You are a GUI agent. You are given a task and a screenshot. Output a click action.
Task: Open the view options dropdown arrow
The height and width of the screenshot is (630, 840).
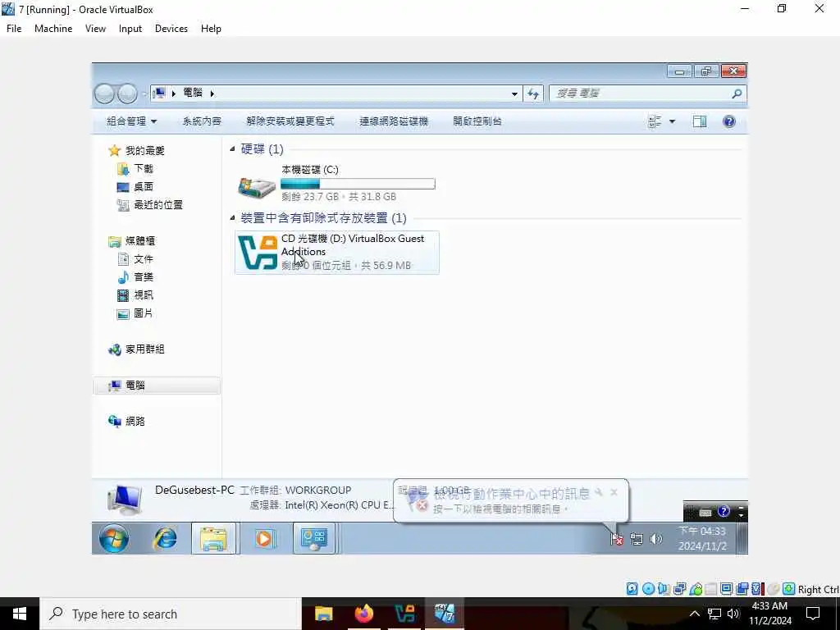tap(673, 121)
